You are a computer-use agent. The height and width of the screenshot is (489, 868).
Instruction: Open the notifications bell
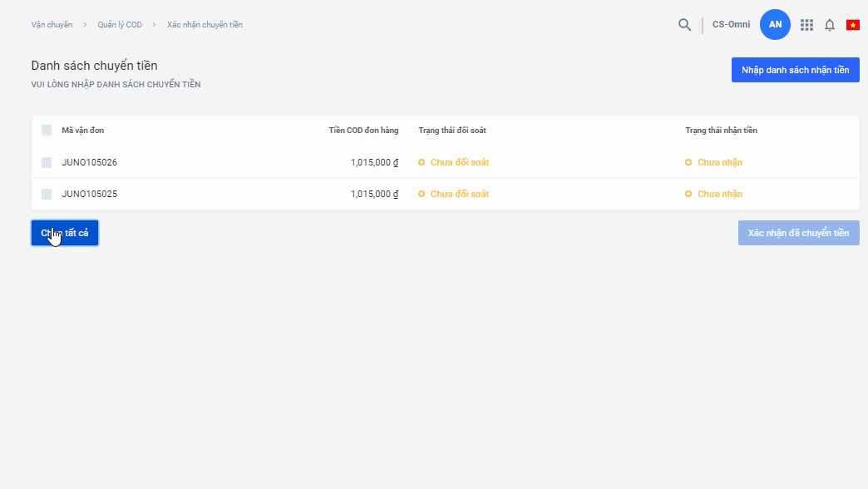click(x=829, y=25)
